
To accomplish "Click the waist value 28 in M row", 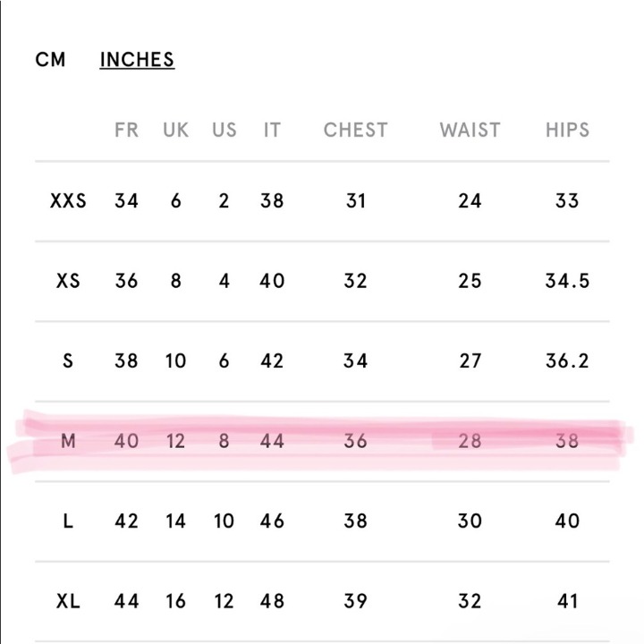I will pyautogui.click(x=470, y=441).
